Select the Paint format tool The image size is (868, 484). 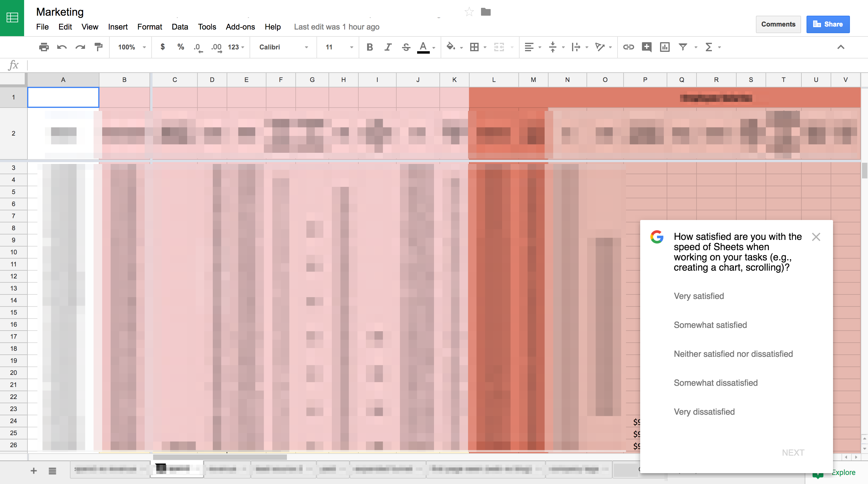98,47
